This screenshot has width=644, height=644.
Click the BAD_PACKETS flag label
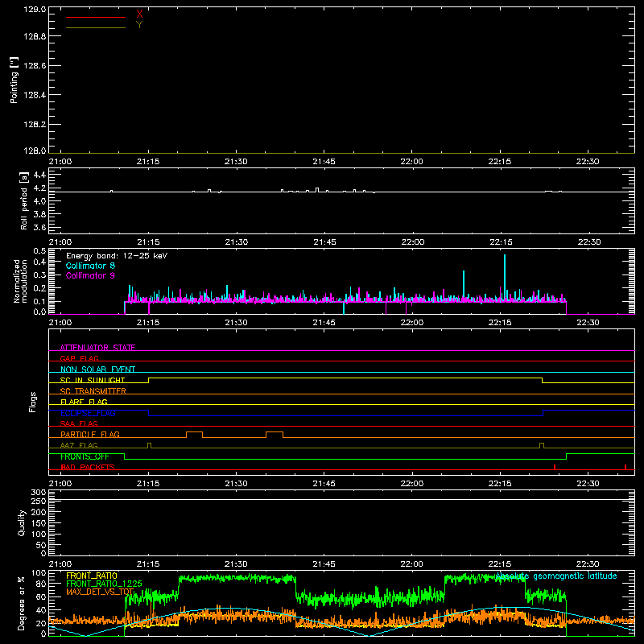click(x=88, y=467)
